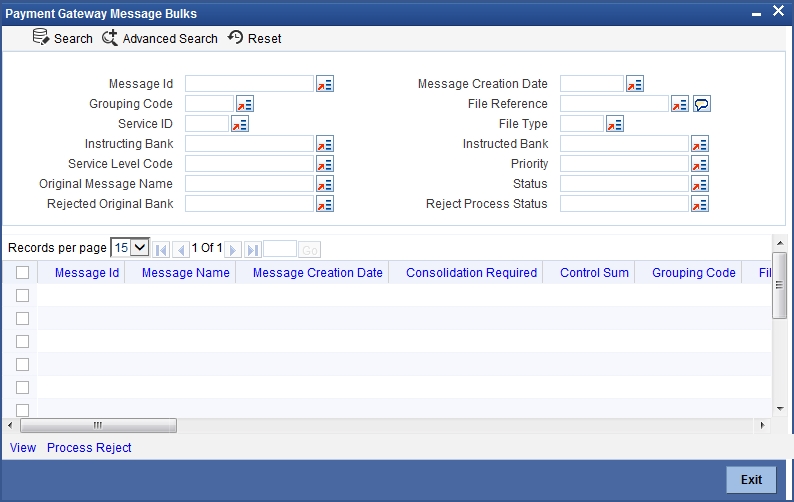Sort by Grouping Code column header
Viewport: 794px width, 502px height.
694,273
